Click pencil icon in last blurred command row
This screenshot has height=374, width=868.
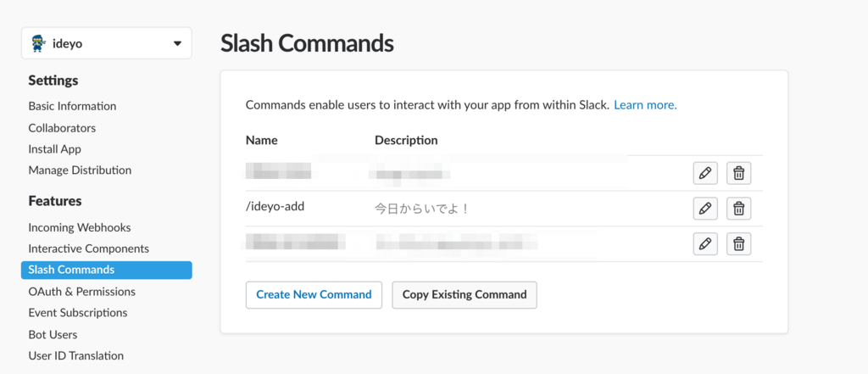click(705, 243)
